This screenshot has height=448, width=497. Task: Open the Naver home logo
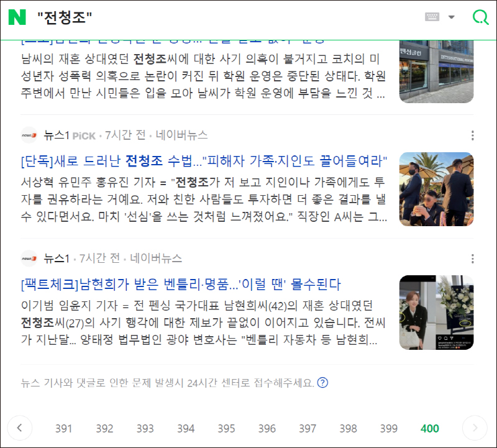(17, 17)
